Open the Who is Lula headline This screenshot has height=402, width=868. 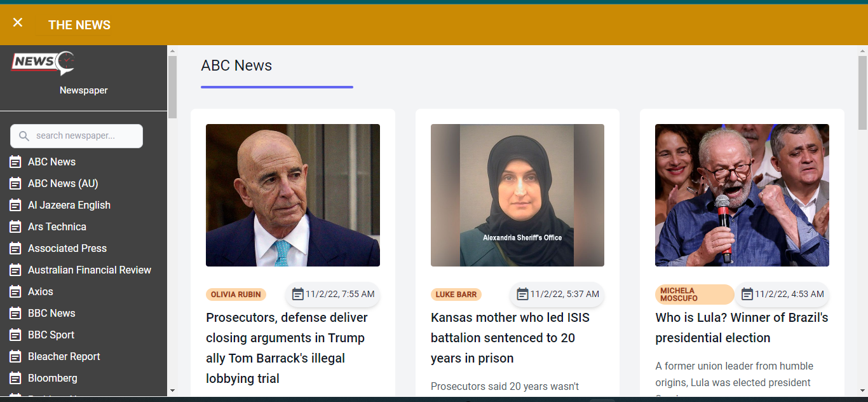(x=742, y=328)
